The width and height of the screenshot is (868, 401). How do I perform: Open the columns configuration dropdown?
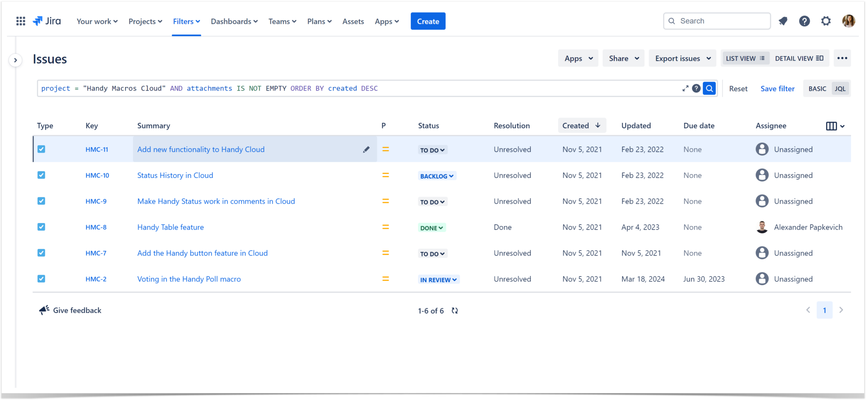(835, 125)
